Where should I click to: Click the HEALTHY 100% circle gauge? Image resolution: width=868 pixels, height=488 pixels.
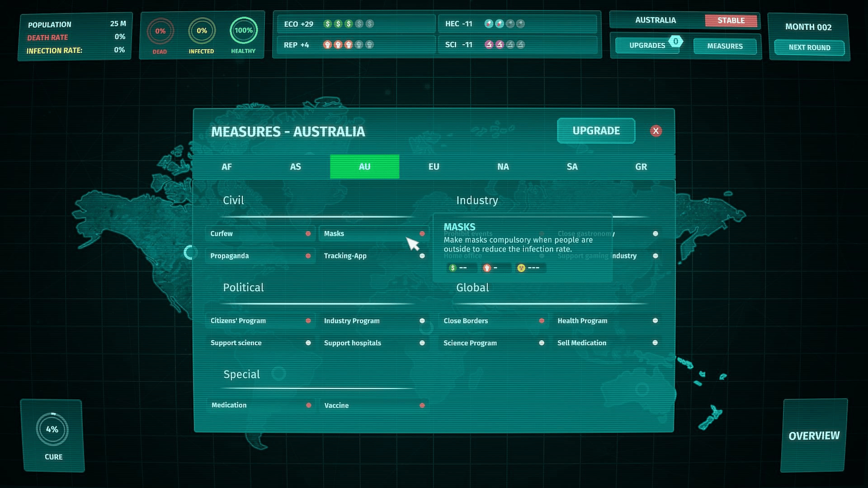(x=243, y=31)
